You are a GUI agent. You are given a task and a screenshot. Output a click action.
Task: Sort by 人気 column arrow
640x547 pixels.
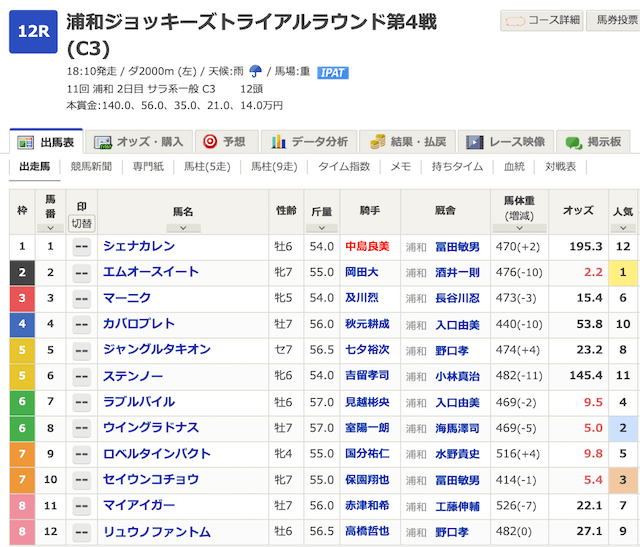click(x=623, y=228)
